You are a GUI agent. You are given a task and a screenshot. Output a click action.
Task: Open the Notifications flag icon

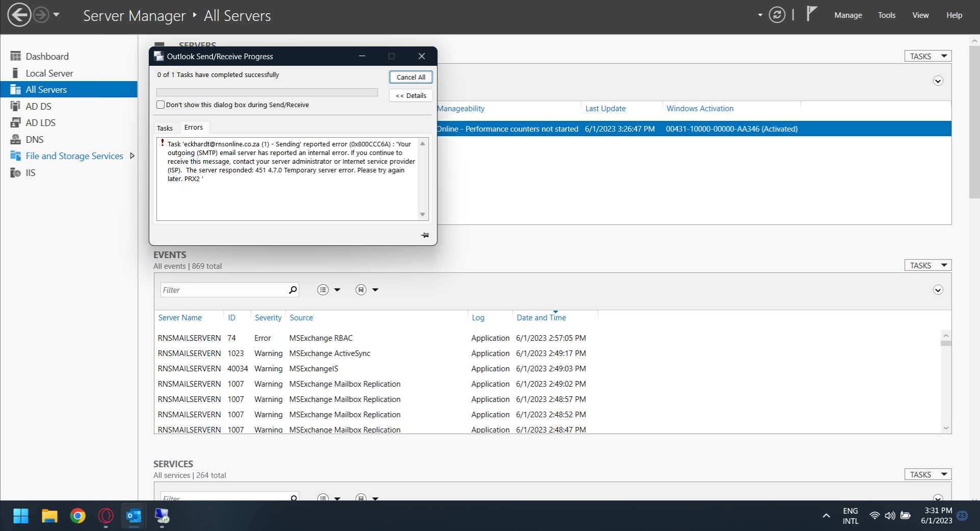(812, 14)
